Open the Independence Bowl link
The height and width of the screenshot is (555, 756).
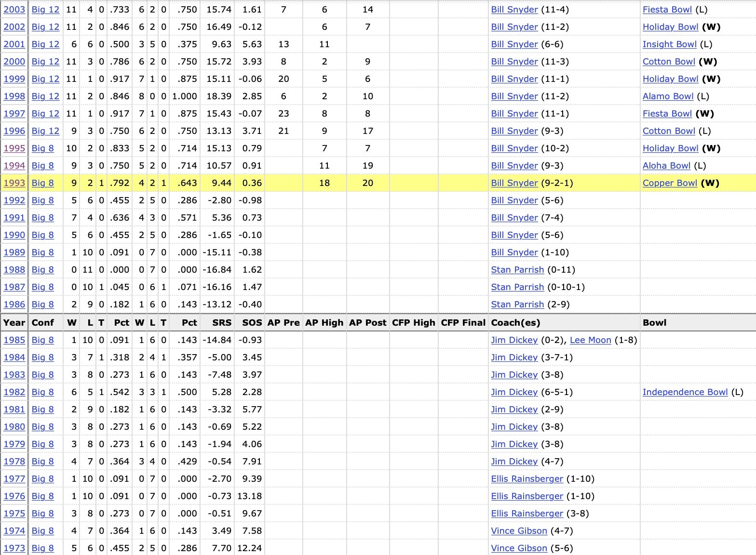[x=685, y=392]
